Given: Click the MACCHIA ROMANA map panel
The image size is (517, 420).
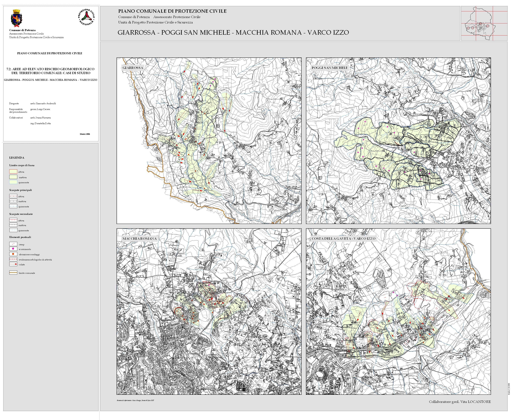Looking at the screenshot, I should 209,312.
